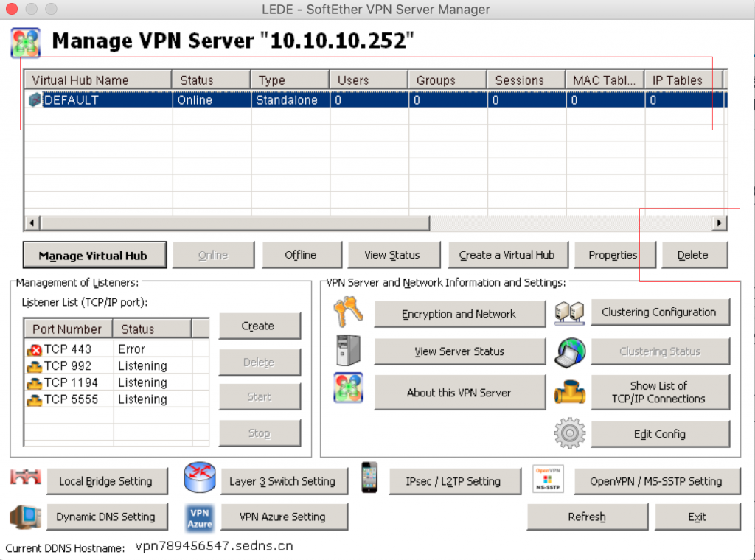
Task: Click the Sessions column header
Action: (526, 80)
